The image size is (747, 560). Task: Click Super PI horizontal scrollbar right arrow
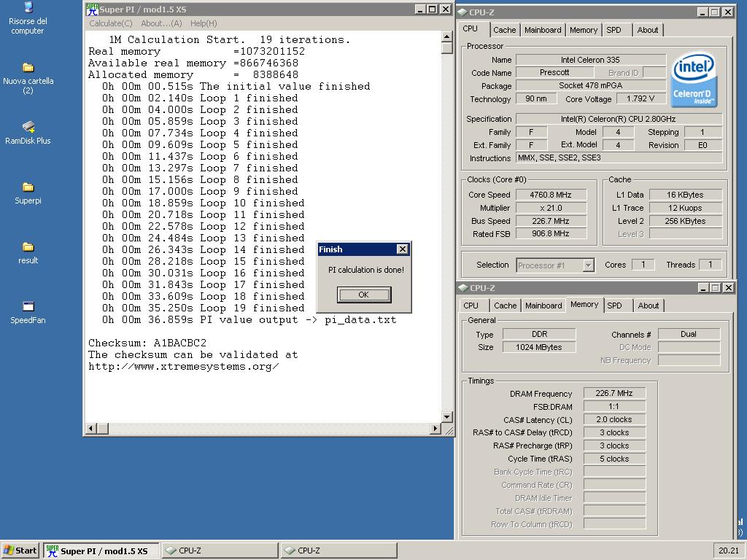click(435, 429)
